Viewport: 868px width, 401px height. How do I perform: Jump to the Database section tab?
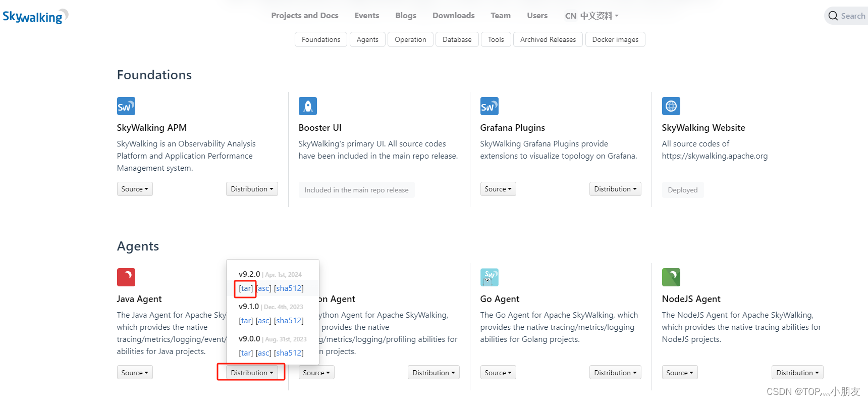tap(457, 39)
